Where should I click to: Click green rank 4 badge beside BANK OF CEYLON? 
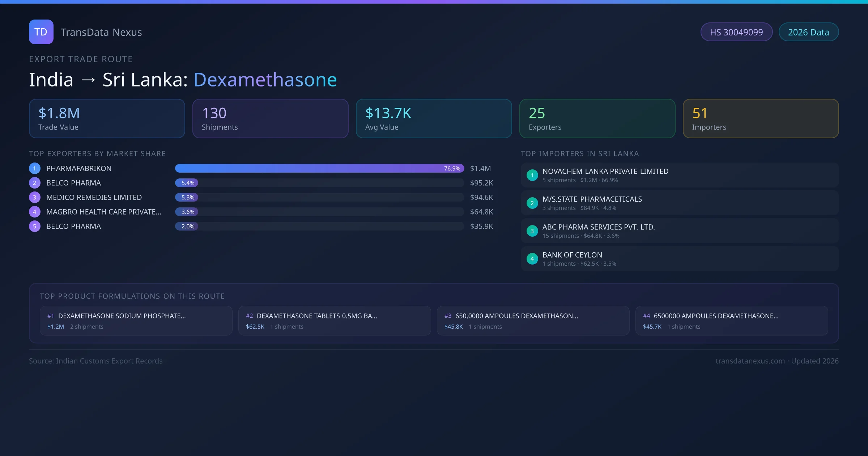click(x=532, y=259)
